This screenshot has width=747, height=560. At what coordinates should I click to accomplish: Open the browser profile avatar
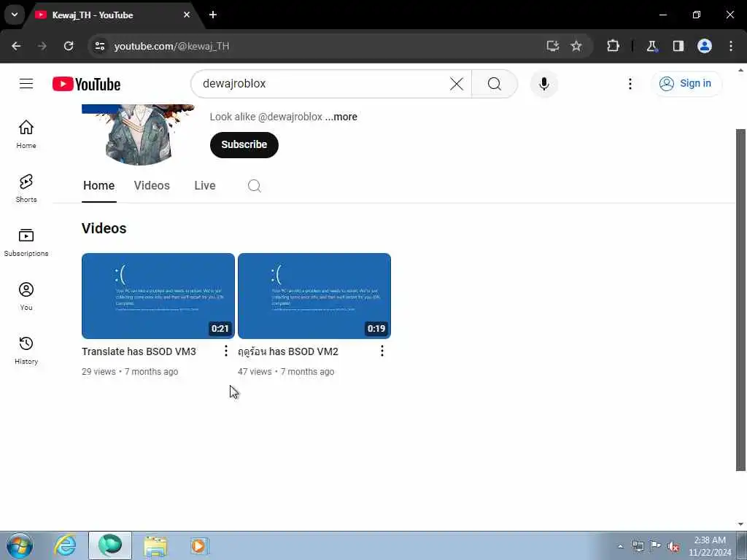[x=705, y=46]
